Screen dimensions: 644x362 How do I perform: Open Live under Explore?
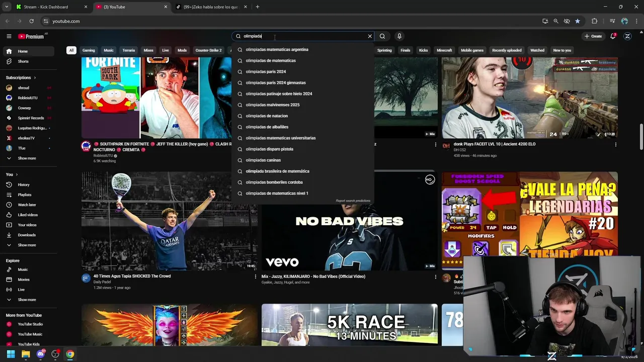(29, 290)
